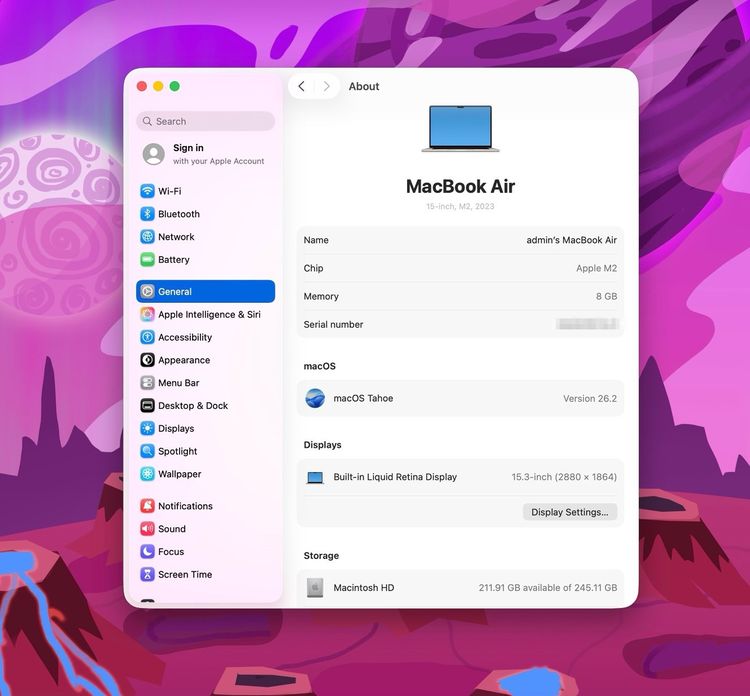
Task: Open Display Settings...
Action: [x=570, y=512]
